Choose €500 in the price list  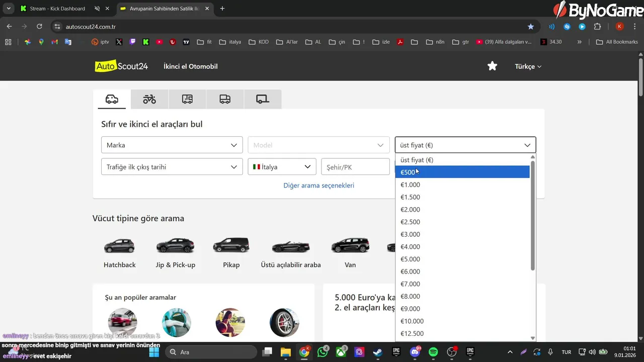463,172
